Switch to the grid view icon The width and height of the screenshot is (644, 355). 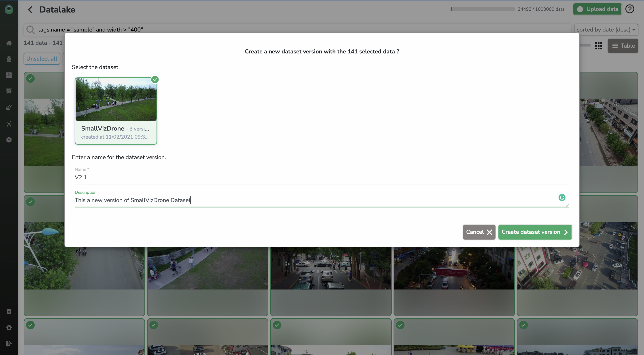click(x=599, y=46)
